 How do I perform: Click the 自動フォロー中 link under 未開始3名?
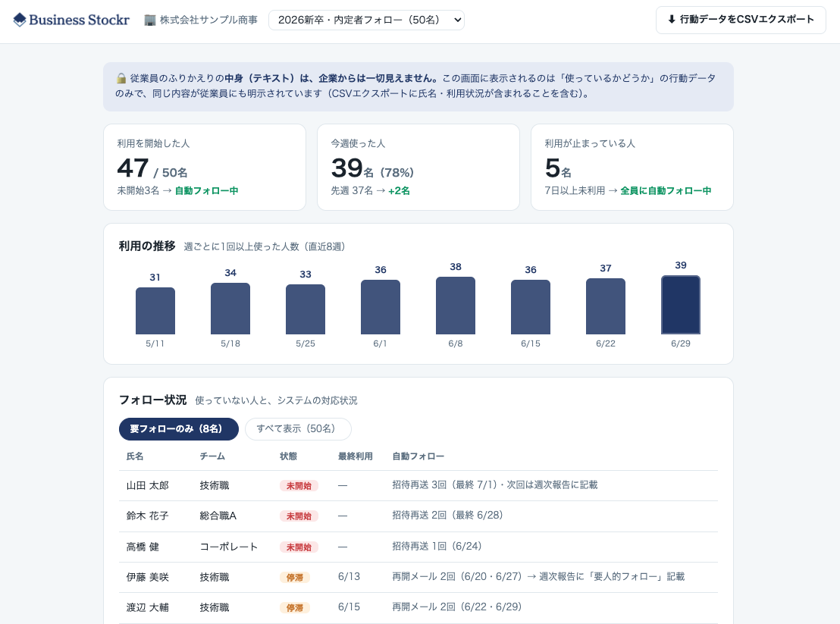point(207,190)
